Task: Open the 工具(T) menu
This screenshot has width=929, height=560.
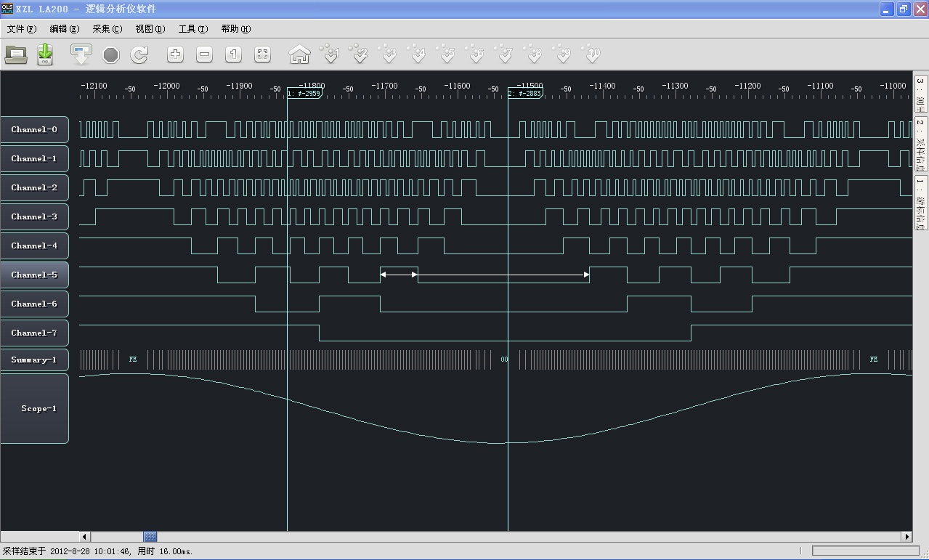Action: (x=193, y=29)
